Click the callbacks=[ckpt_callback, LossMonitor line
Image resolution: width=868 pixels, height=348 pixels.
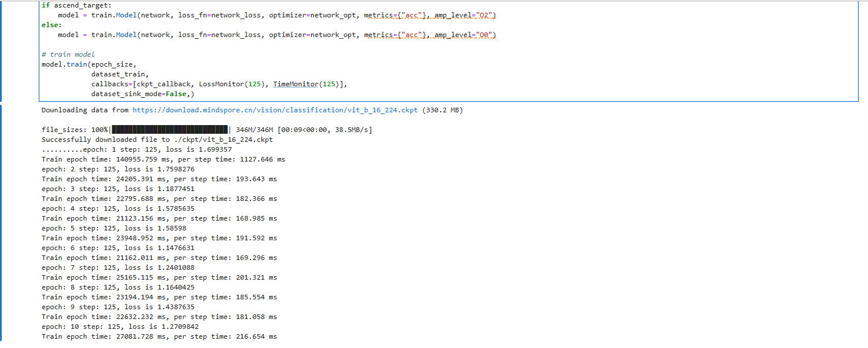(x=219, y=84)
